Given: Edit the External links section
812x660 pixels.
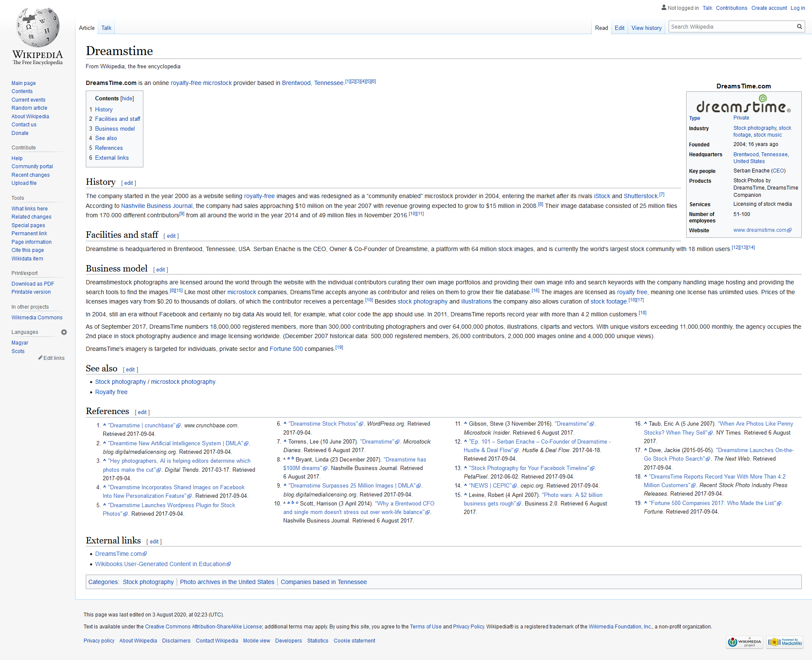Looking at the screenshot, I should (x=154, y=541).
